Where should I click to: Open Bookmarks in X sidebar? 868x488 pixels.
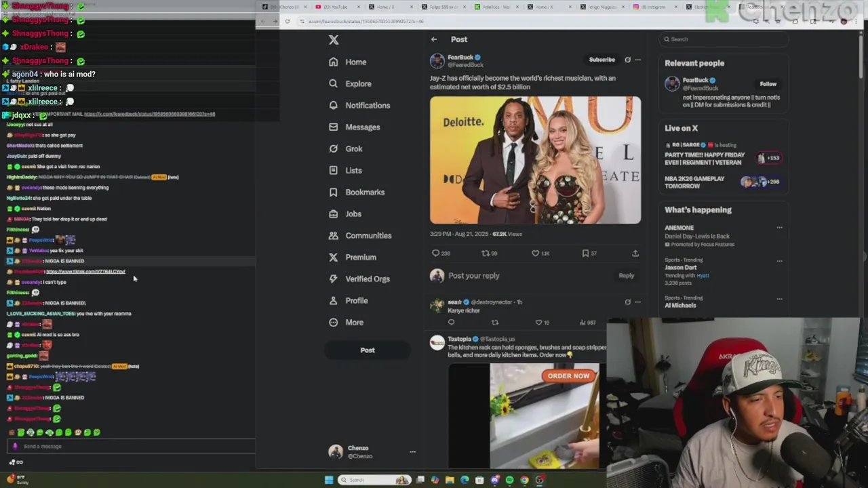[x=357, y=192]
